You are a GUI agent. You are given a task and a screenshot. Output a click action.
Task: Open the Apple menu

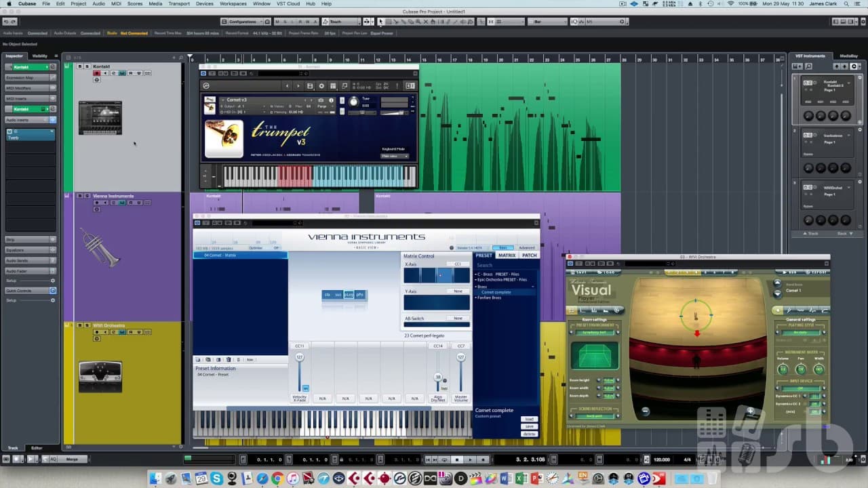[8, 4]
